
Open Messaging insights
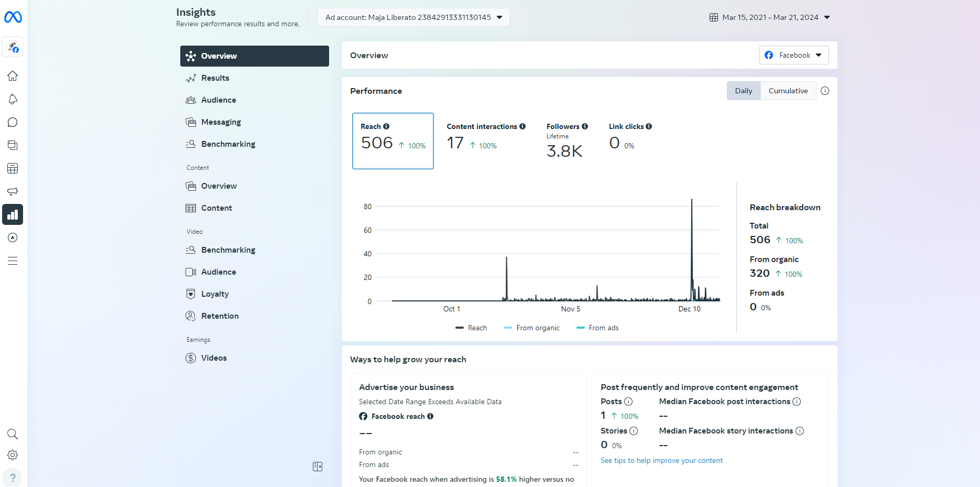click(255, 122)
